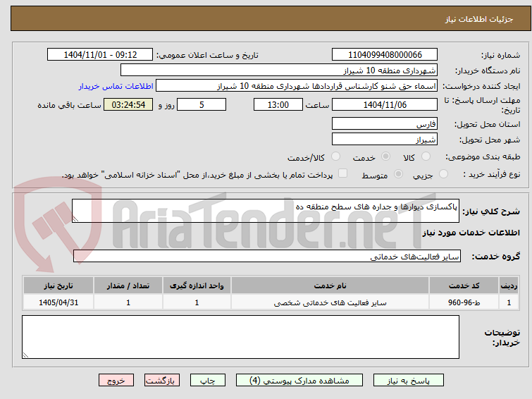Click the شرح کلی نیاز description textarea
This screenshot has width=532, height=399.
pyautogui.click(x=266, y=211)
